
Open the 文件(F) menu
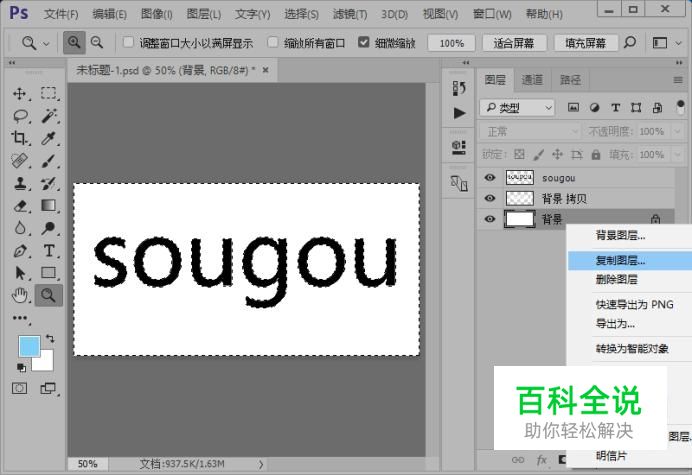click(x=61, y=14)
